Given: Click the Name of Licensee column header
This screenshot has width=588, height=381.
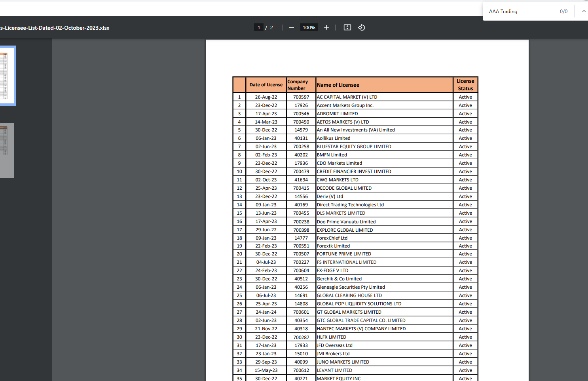Looking at the screenshot, I should click(338, 85).
